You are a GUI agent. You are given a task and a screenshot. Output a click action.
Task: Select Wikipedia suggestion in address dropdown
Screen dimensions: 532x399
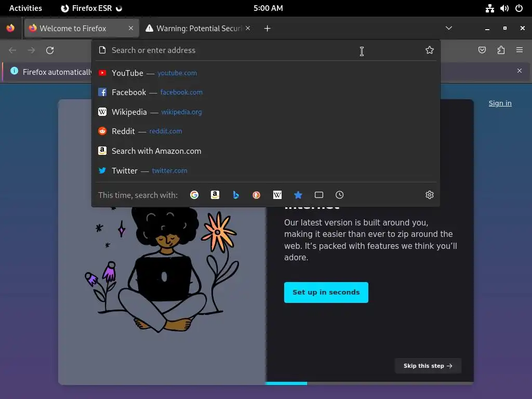tap(266, 112)
